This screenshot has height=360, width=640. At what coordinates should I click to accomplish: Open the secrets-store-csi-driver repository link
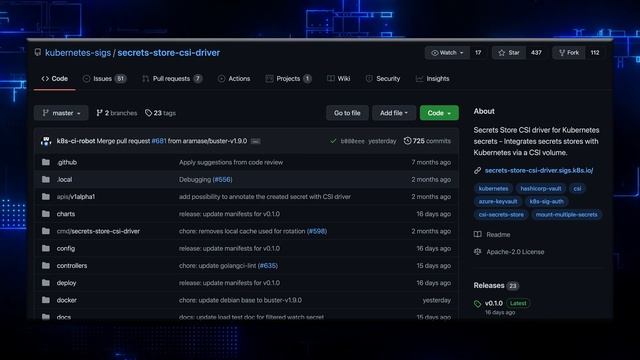pos(169,53)
